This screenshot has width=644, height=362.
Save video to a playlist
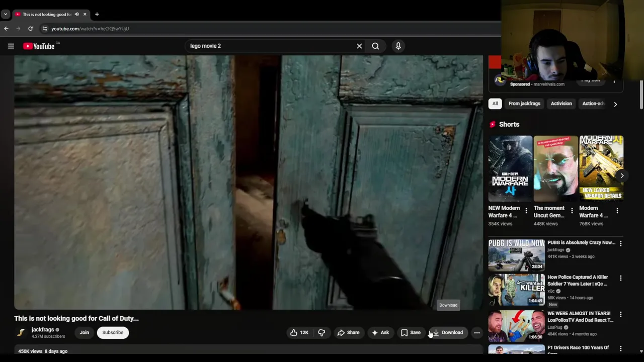[x=411, y=332]
